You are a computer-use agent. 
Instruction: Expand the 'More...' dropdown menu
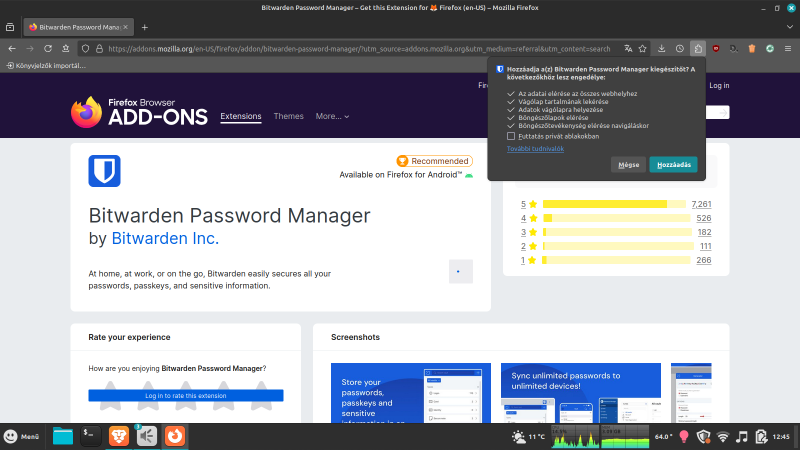tap(332, 116)
